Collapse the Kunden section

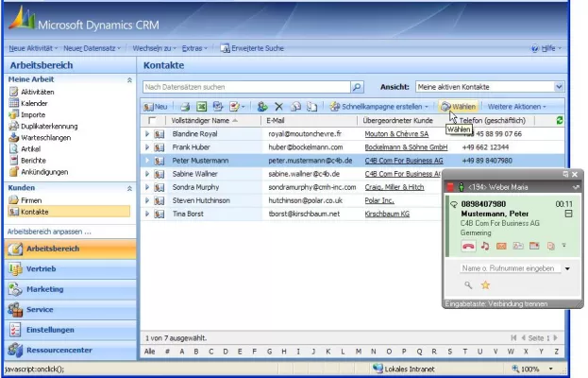click(x=129, y=188)
